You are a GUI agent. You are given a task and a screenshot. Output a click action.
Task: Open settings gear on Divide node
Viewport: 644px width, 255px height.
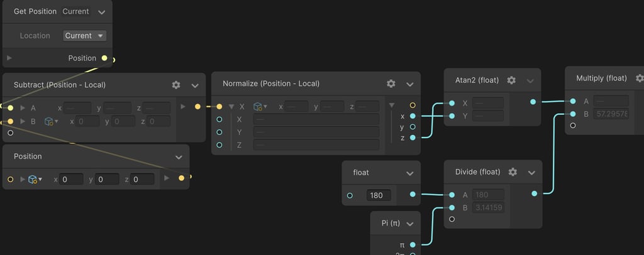(x=513, y=172)
